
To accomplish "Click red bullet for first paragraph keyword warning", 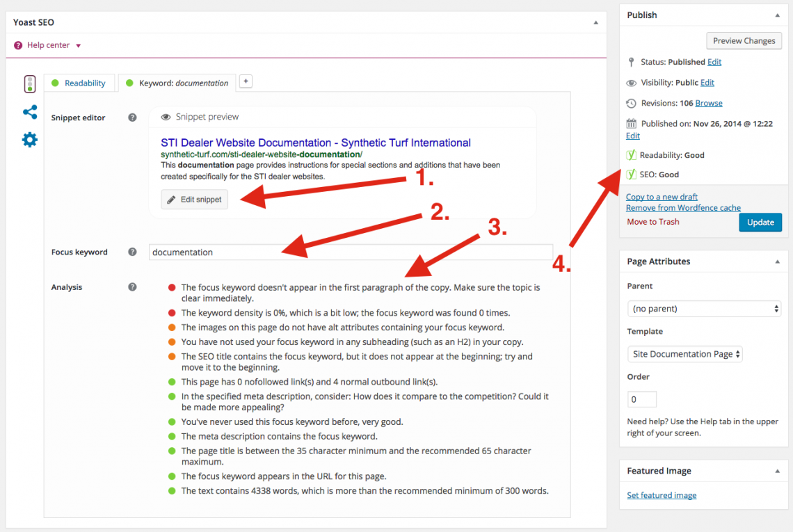I will tap(172, 287).
